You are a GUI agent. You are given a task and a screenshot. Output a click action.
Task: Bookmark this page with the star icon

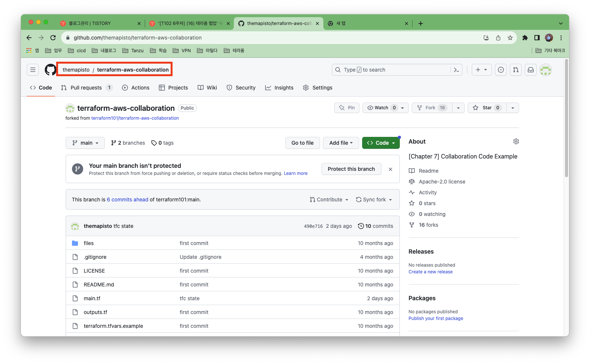[510, 38]
